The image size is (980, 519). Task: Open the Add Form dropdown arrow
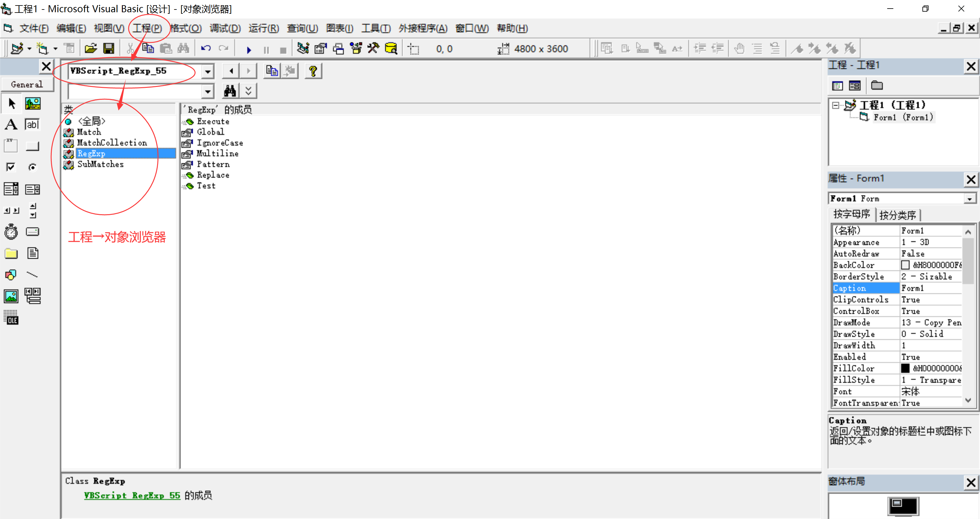[x=55, y=49]
